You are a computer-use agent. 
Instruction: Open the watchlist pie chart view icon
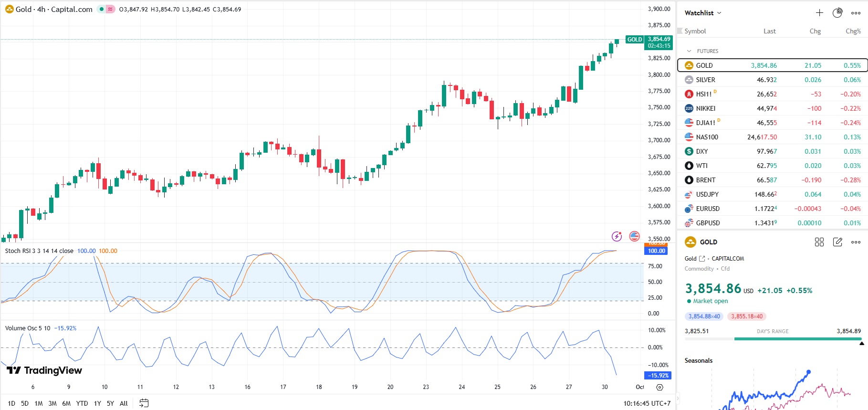tap(837, 13)
